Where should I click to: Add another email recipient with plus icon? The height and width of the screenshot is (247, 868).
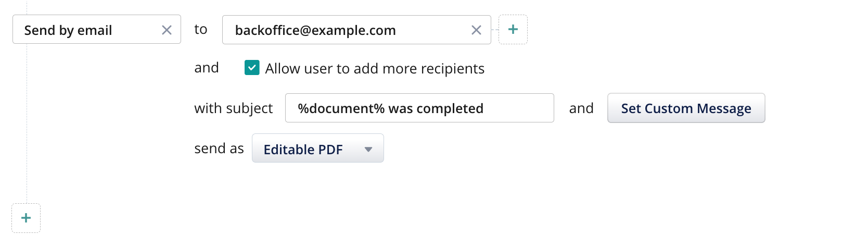click(x=513, y=30)
